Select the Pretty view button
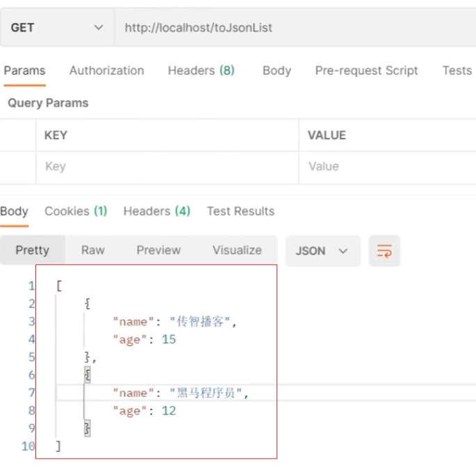This screenshot has width=476, height=470. pyautogui.click(x=33, y=250)
